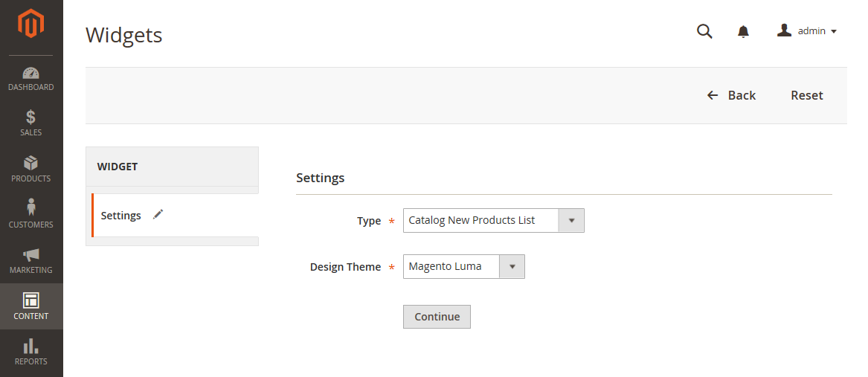Open the Reports bar chart icon
Image resolution: width=868 pixels, height=377 pixels.
point(31,346)
